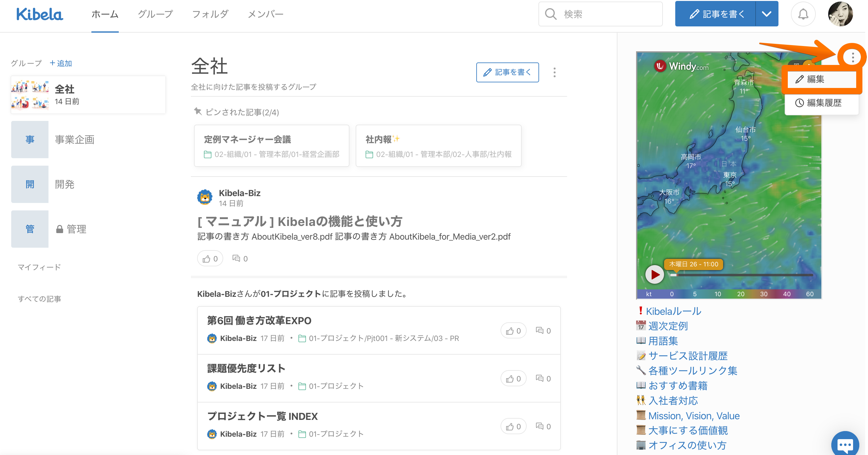This screenshot has width=868, height=455.
Task: Switch to the グループ tab
Action: click(155, 14)
